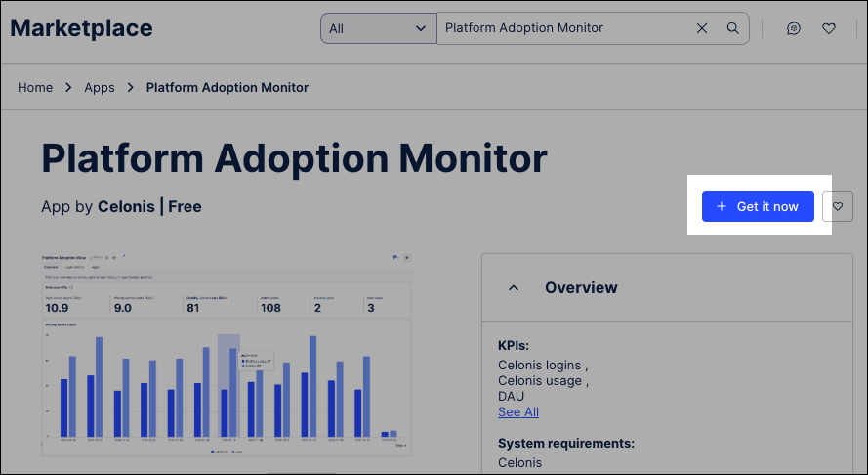Screen dimensions: 868x475
Task: Collapse the Overview section chevron
Action: [514, 288]
